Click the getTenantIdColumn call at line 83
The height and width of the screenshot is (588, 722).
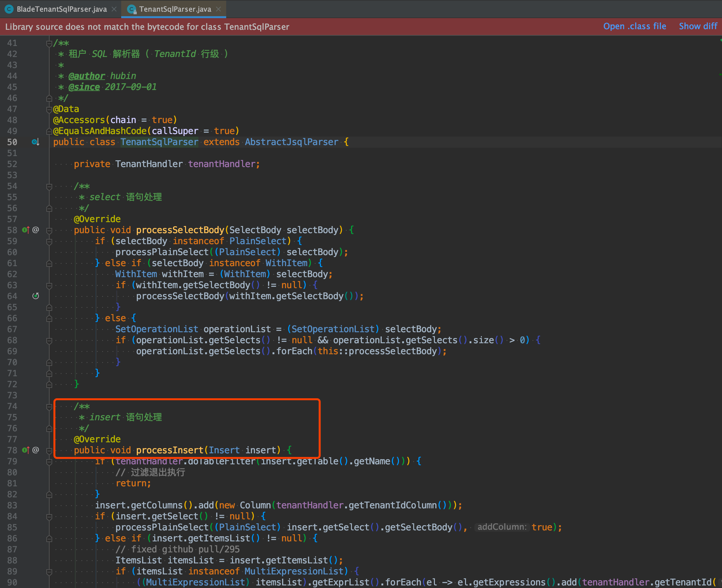pos(393,505)
